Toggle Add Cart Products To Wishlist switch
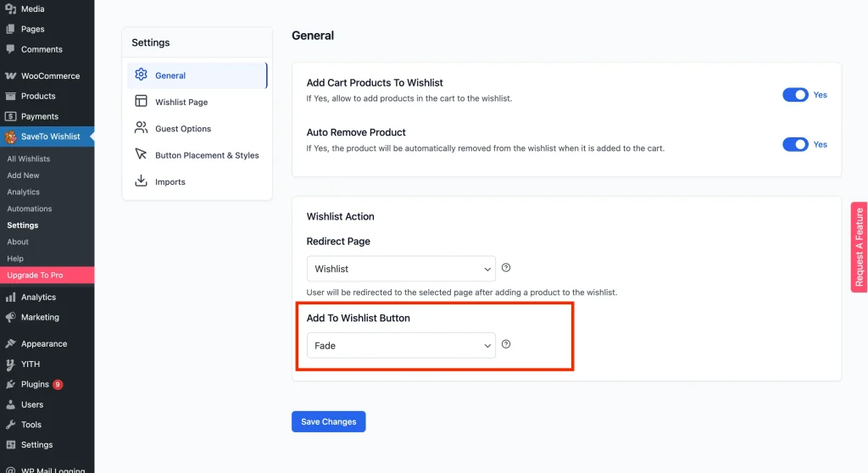 click(795, 95)
